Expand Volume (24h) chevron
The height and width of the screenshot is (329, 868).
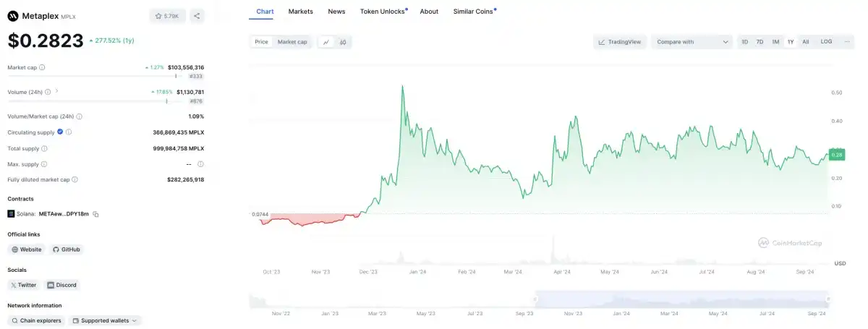tap(56, 92)
